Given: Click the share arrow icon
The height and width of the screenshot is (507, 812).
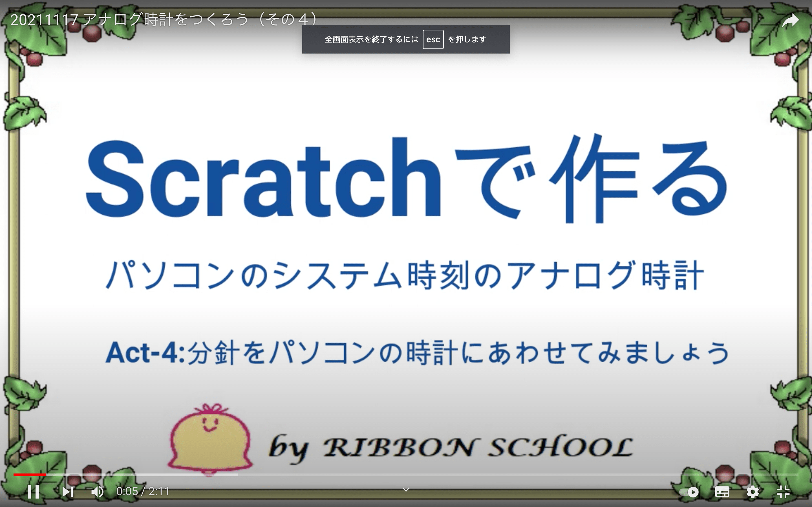Looking at the screenshot, I should [790, 21].
